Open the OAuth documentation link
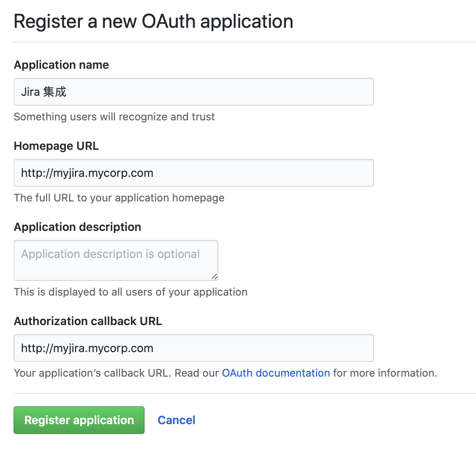 pyautogui.click(x=276, y=373)
